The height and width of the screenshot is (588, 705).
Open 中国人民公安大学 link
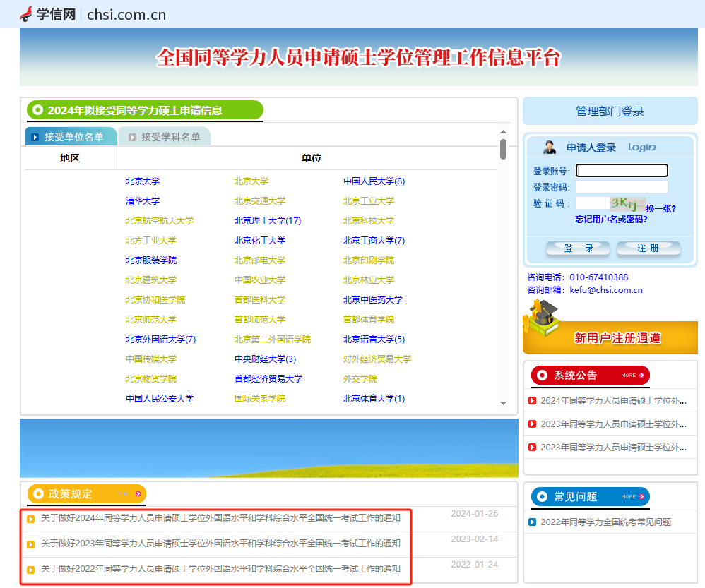point(160,398)
